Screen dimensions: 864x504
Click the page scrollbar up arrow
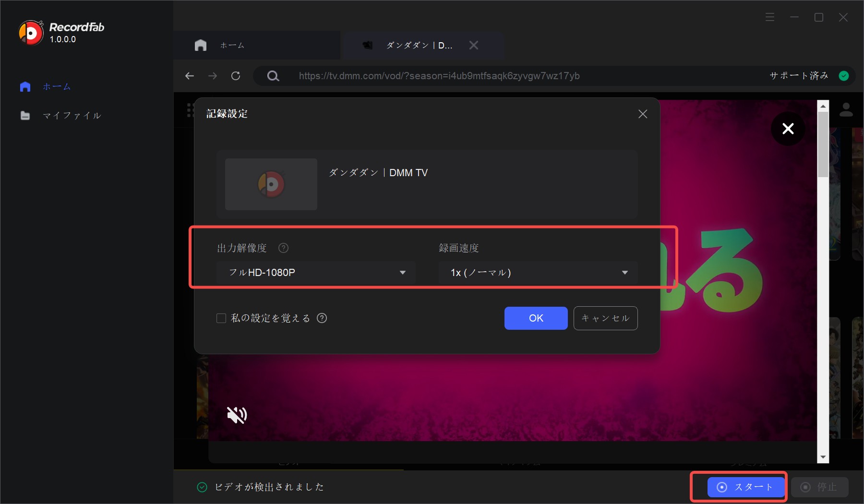pyautogui.click(x=823, y=106)
